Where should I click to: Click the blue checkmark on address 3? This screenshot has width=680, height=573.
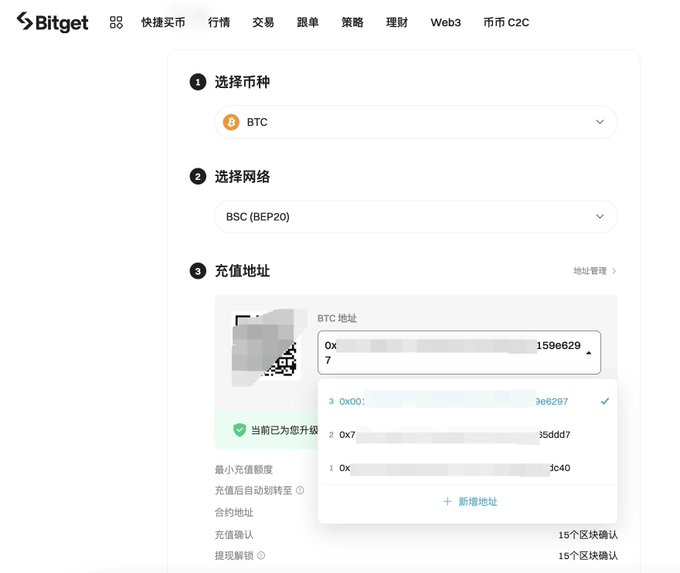[x=605, y=401]
